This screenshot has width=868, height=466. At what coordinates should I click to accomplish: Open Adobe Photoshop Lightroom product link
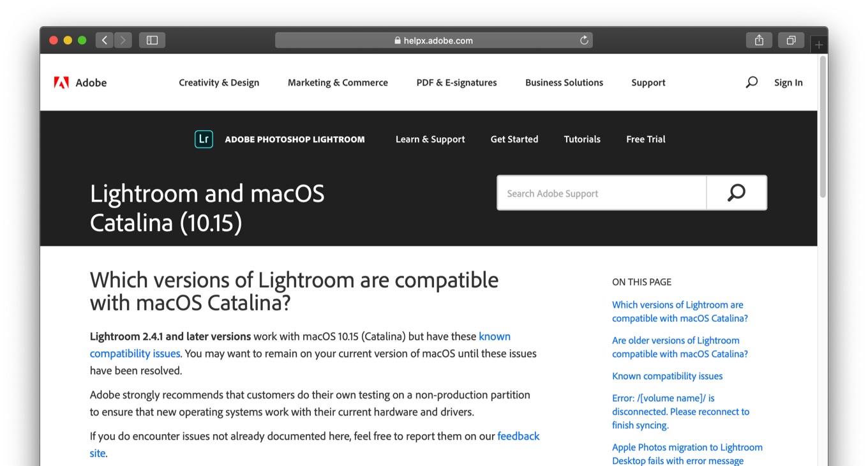click(295, 139)
